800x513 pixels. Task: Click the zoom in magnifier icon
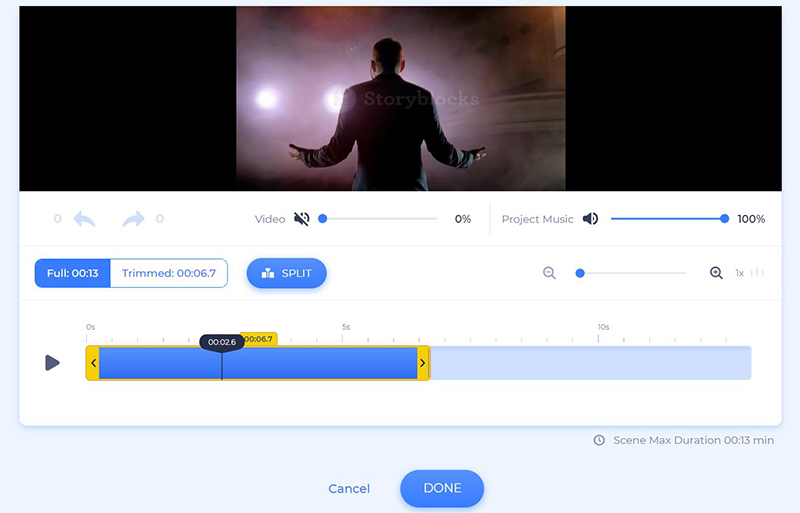(x=716, y=273)
